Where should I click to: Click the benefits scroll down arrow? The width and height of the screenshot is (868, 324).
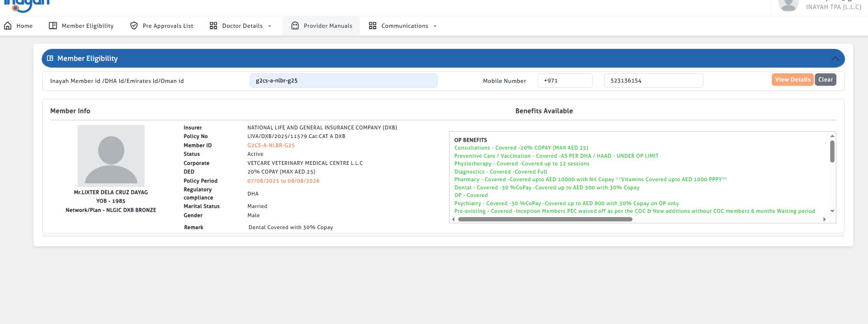coord(832,211)
